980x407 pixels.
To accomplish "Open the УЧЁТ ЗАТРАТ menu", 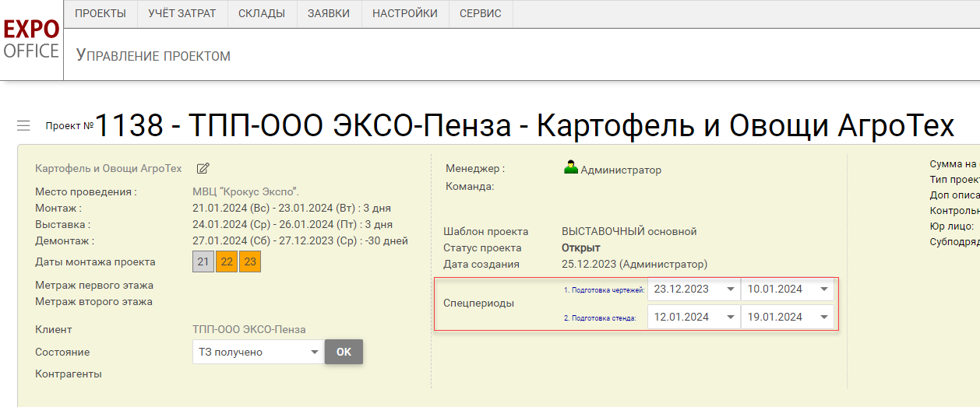I will coord(182,14).
